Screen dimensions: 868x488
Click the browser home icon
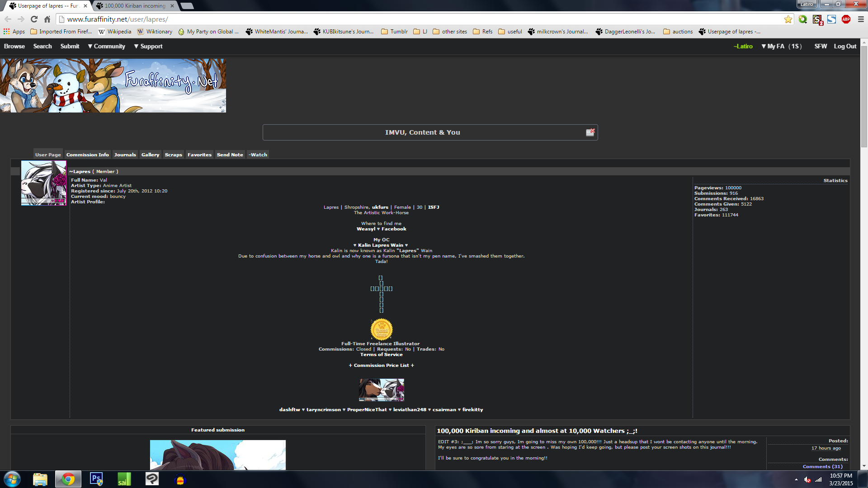(x=47, y=19)
